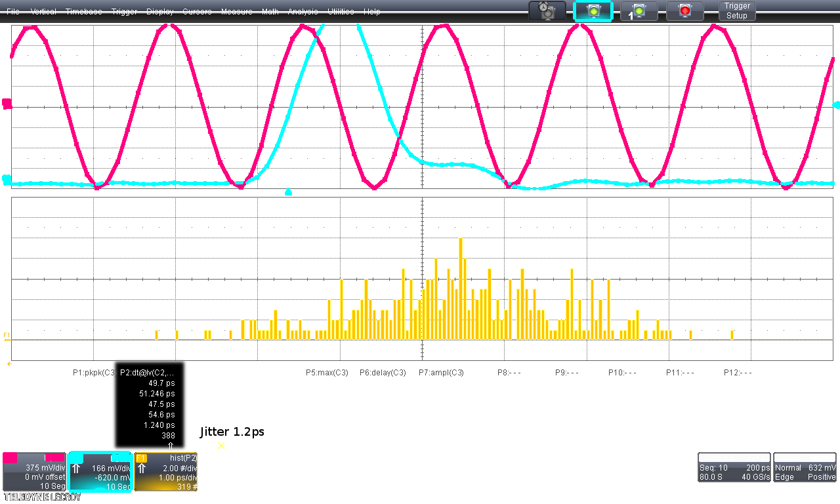Image resolution: width=840 pixels, height=504 pixels.
Task: Open the Utilities menu
Action: (341, 12)
